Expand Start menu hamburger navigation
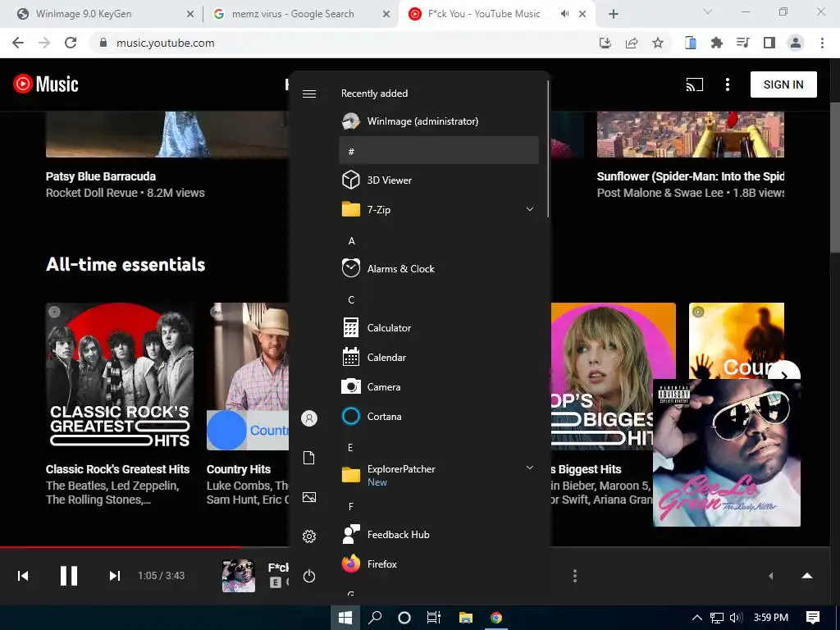Image resolution: width=840 pixels, height=630 pixels. (x=309, y=94)
